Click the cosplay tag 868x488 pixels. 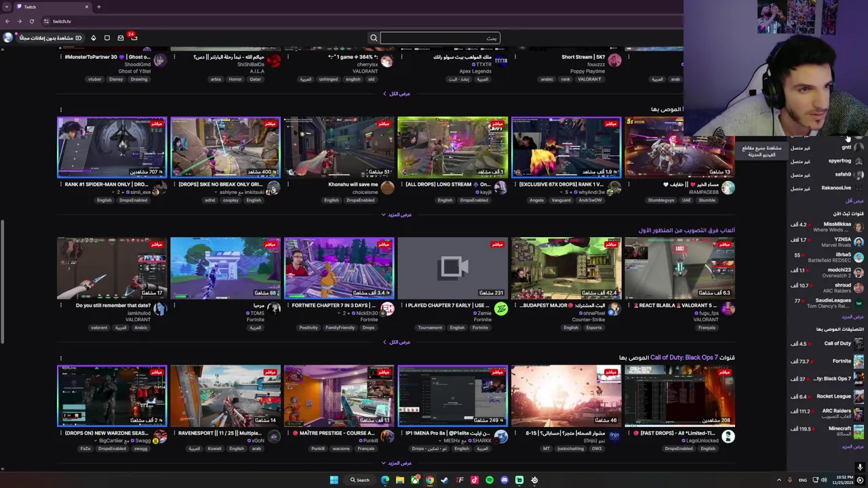[x=231, y=201]
